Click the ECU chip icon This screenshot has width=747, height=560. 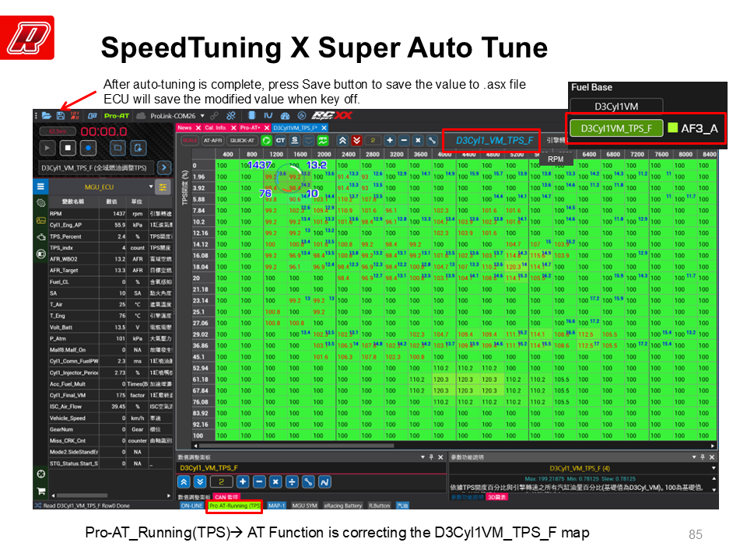[252, 116]
